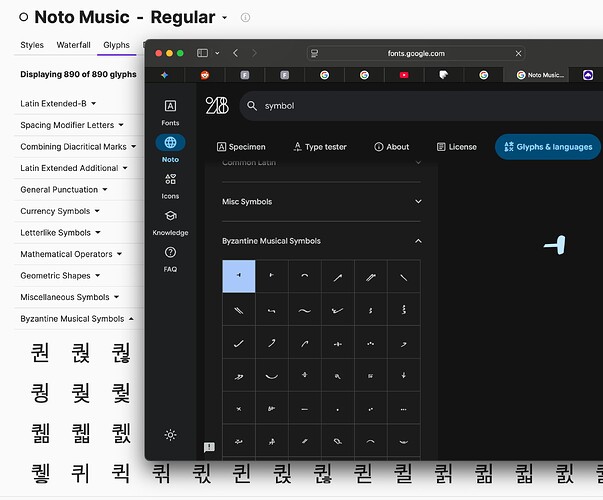
Task: Switch to the Waterfall tab
Action: click(73, 45)
